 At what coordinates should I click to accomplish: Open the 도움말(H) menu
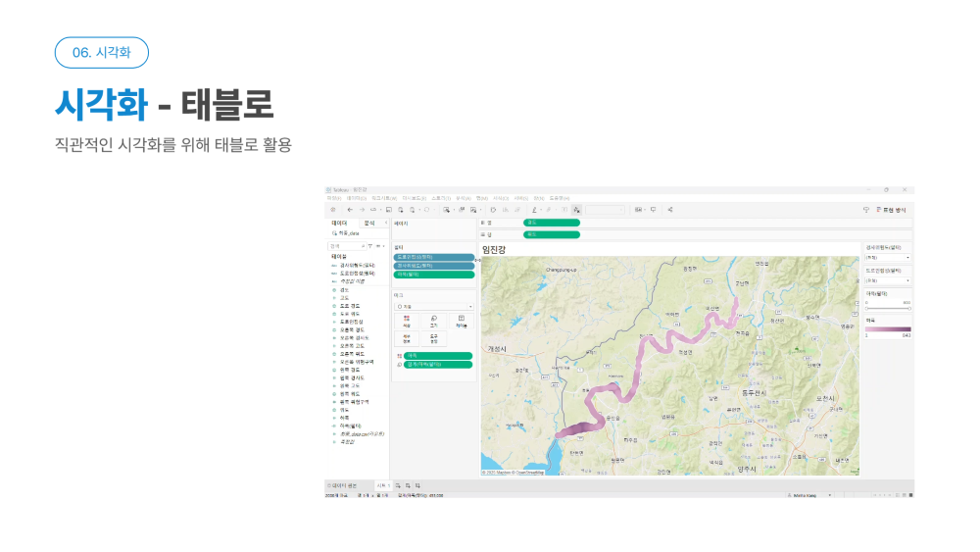[x=560, y=198]
